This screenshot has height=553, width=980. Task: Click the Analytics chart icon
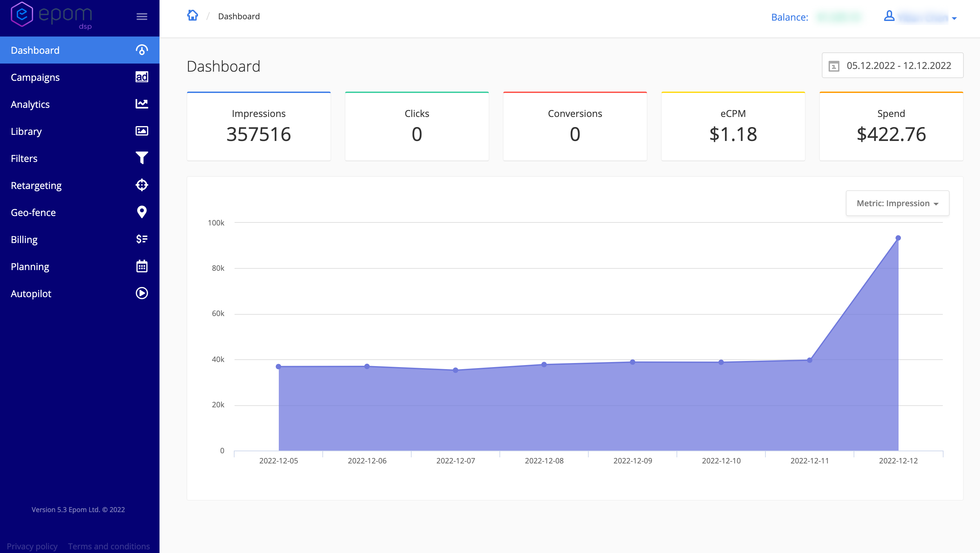point(142,104)
